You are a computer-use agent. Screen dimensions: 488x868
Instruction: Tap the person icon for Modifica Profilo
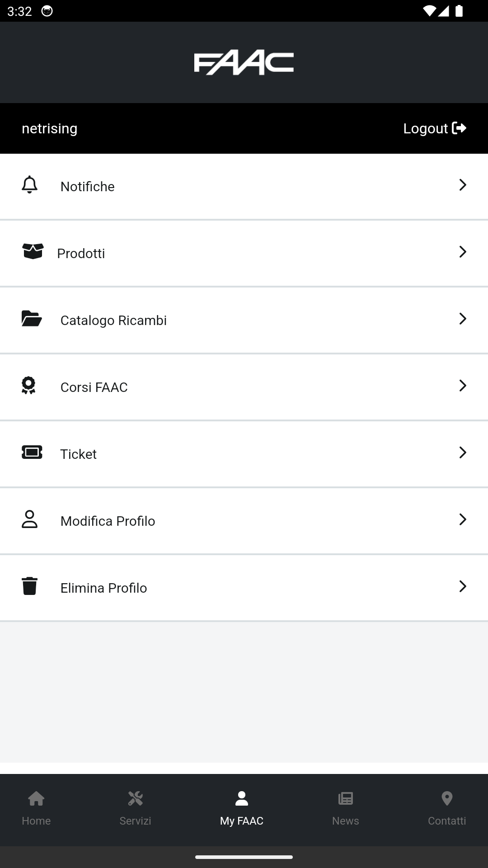pyautogui.click(x=30, y=519)
